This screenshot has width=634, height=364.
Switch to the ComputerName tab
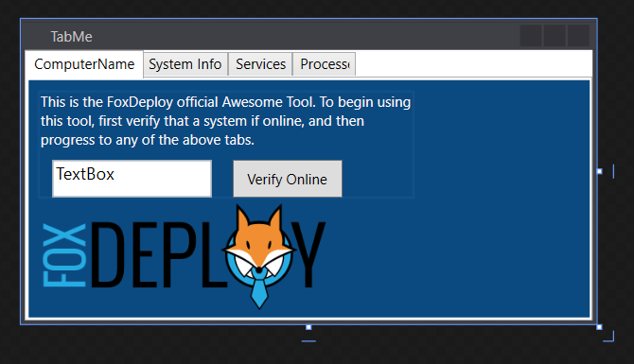84,64
